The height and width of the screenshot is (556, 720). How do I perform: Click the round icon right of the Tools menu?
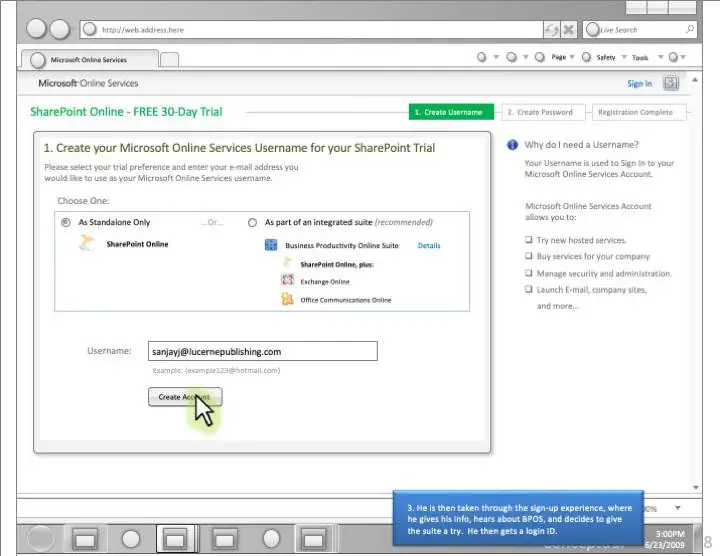pyautogui.click(x=673, y=57)
